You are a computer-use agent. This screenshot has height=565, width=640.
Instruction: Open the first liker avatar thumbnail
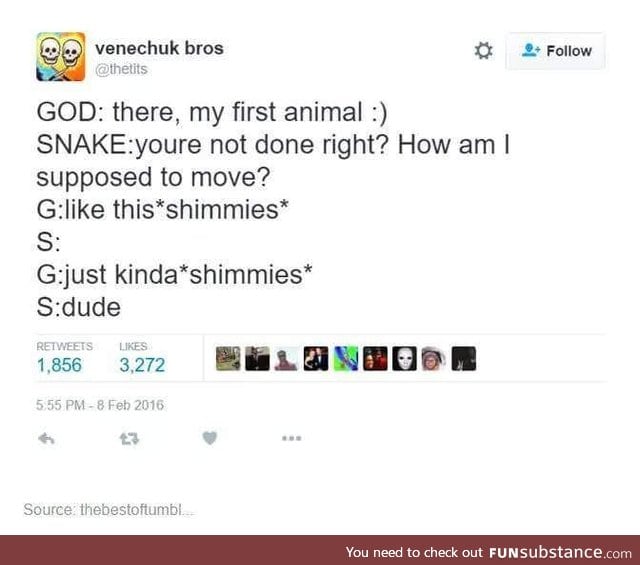228,358
